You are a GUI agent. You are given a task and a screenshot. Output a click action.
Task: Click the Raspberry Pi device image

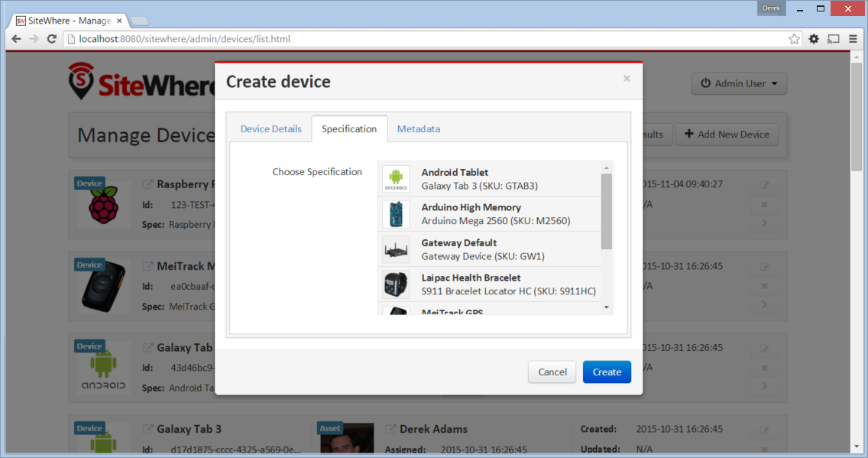[x=103, y=204]
